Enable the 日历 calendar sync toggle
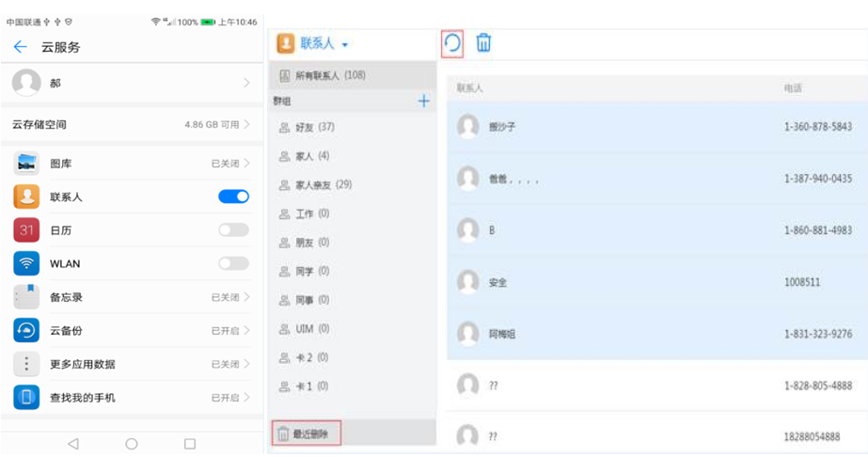Viewport: 868px width, 457px height. point(233,229)
